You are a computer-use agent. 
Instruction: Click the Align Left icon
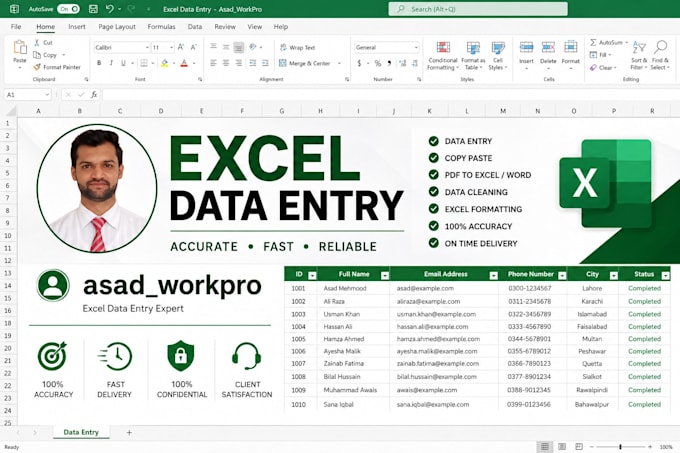pyautogui.click(x=213, y=63)
